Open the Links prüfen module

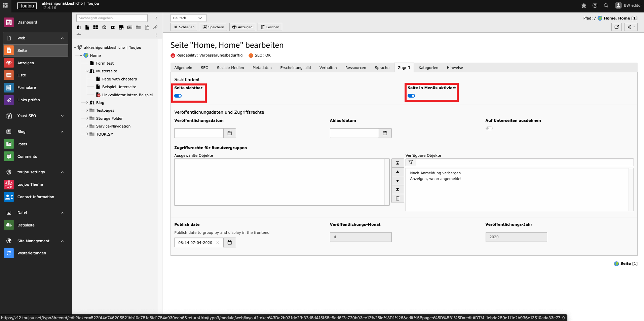[29, 100]
